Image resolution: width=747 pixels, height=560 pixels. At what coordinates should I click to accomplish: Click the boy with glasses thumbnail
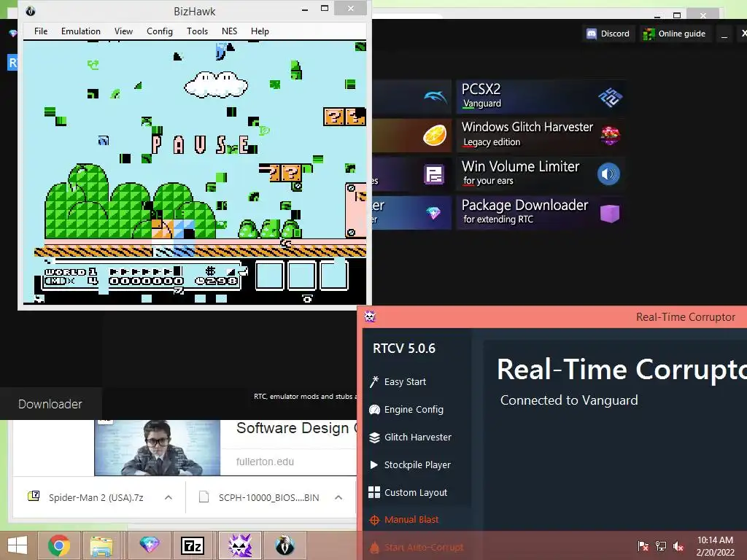tap(158, 448)
